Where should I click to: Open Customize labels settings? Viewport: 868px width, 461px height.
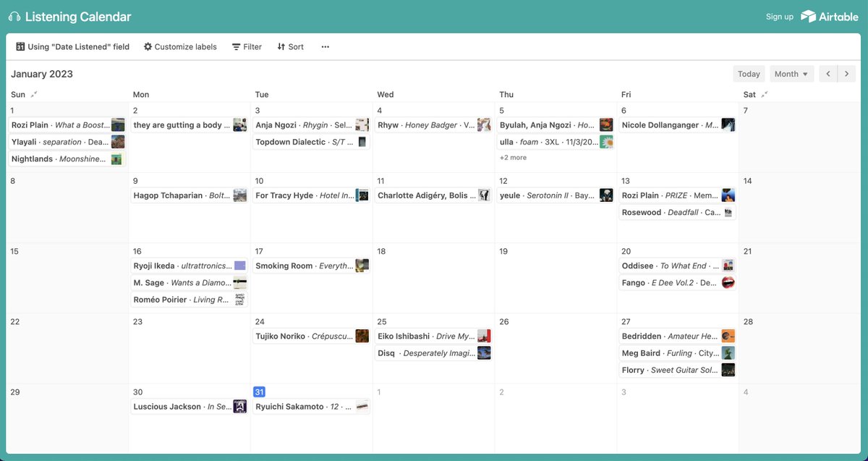(x=180, y=46)
